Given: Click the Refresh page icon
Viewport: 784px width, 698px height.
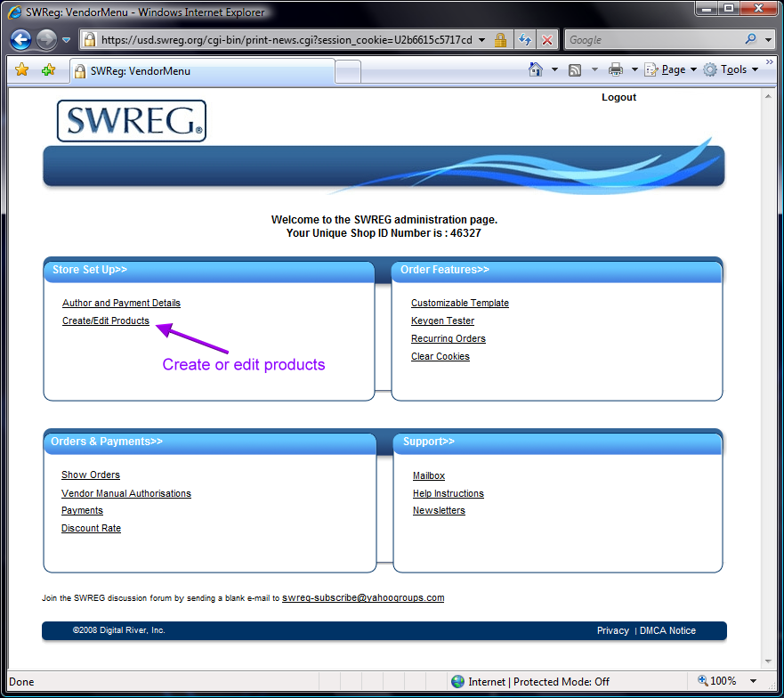Looking at the screenshot, I should [525, 39].
